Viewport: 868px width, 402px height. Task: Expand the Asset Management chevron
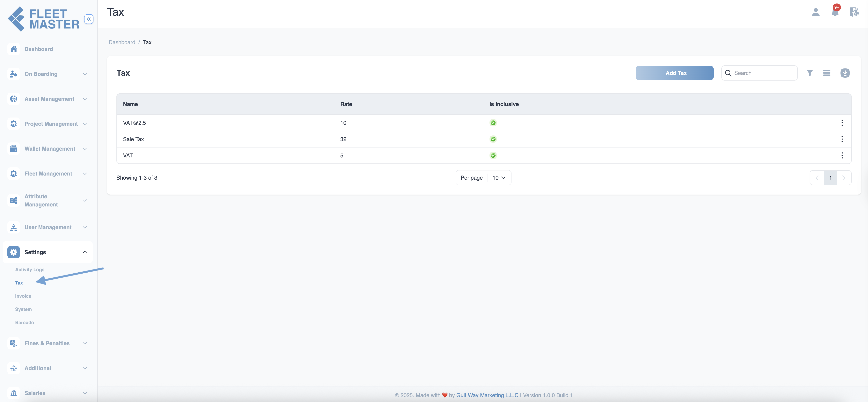pos(85,99)
